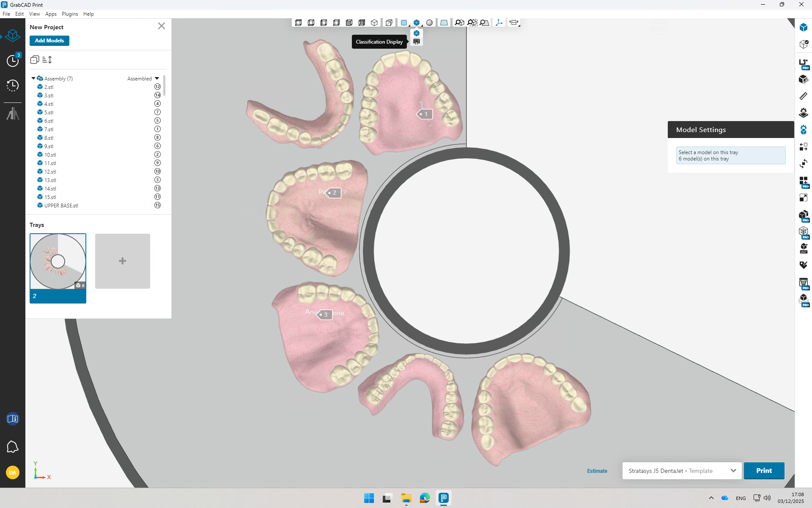Click the notifications bell icon
The height and width of the screenshot is (508, 812).
point(13,447)
